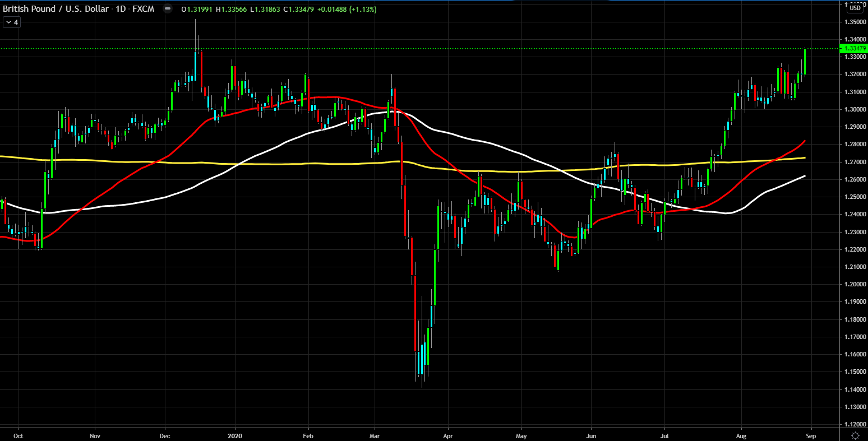Click the Apr label on time axis
868x441 pixels.
point(447,435)
